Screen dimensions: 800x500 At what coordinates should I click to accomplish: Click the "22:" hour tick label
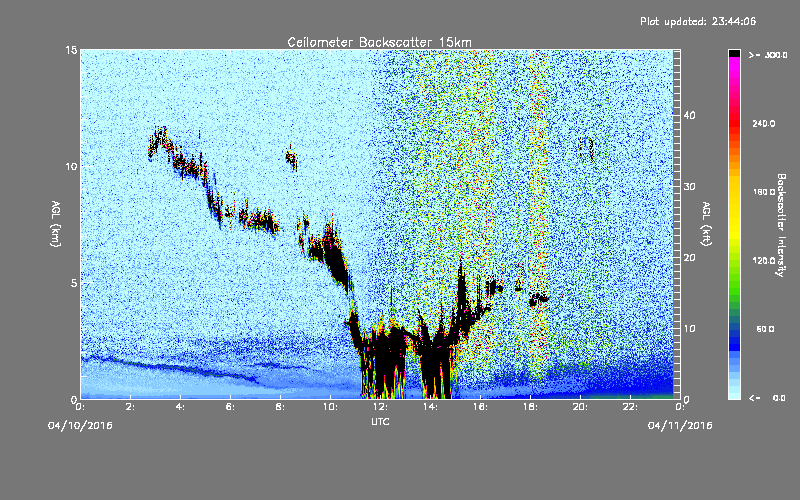[630, 407]
